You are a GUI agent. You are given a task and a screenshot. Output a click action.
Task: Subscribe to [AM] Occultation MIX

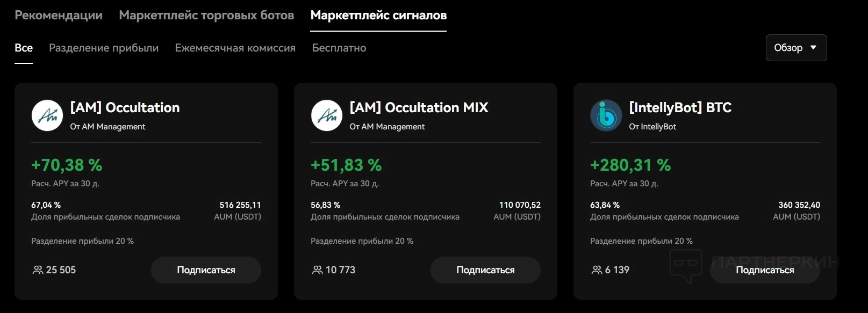(x=485, y=270)
